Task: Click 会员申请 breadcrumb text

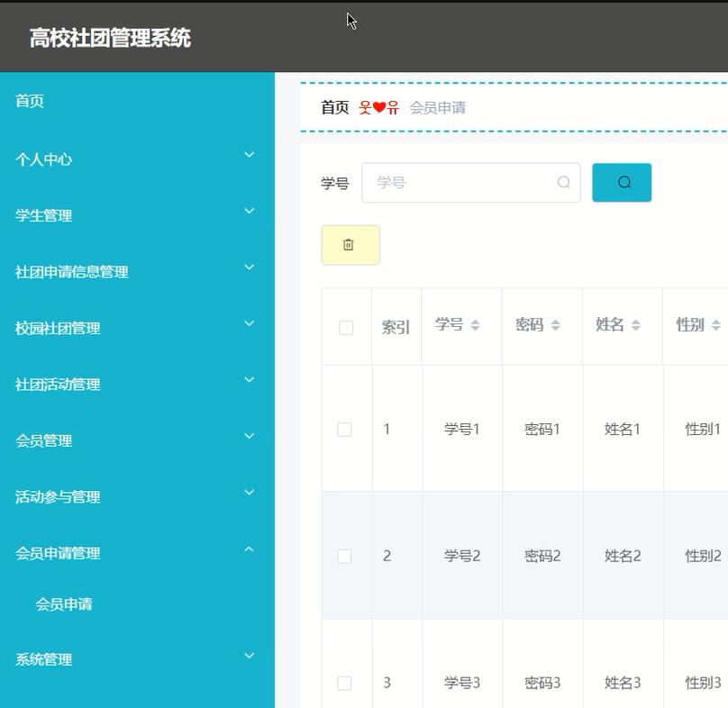Action: (437, 108)
